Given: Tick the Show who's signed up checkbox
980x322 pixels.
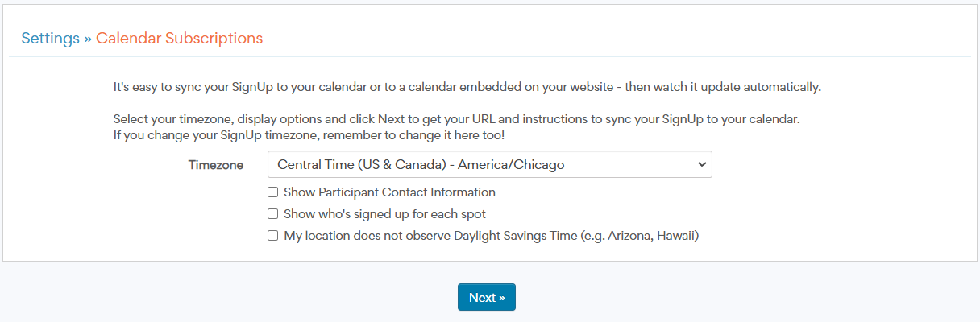Looking at the screenshot, I should [x=273, y=214].
